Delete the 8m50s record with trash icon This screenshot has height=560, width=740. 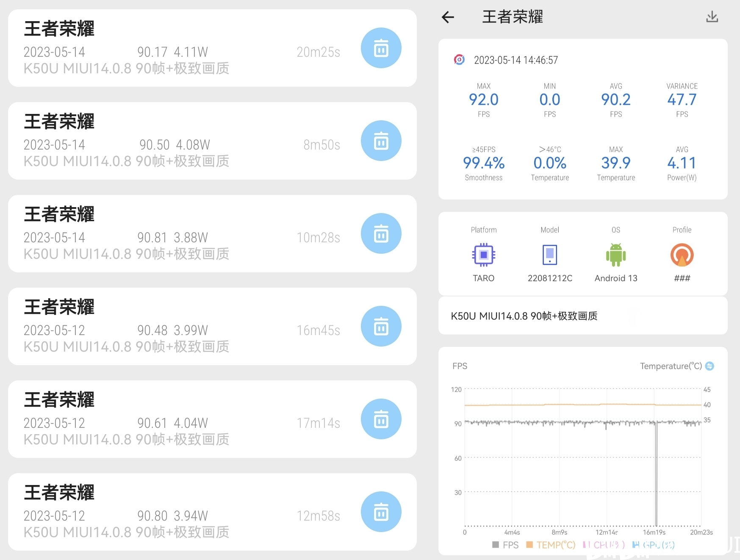pyautogui.click(x=381, y=141)
